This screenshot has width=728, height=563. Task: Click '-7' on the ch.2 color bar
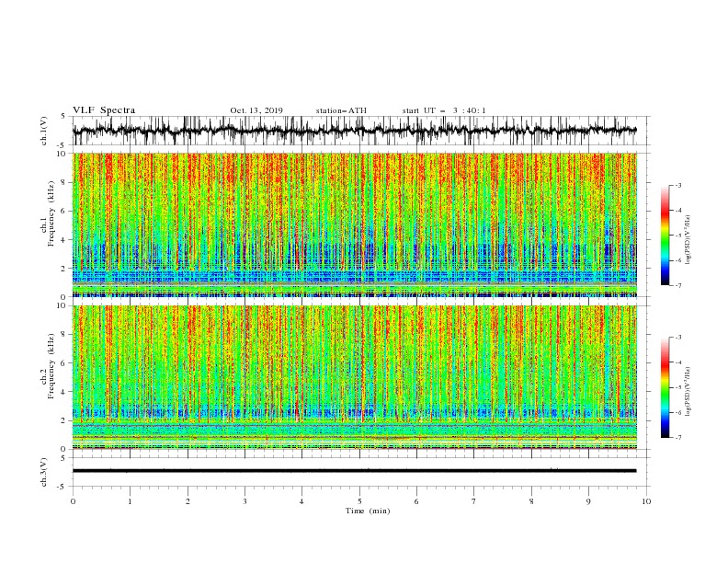[x=677, y=438]
